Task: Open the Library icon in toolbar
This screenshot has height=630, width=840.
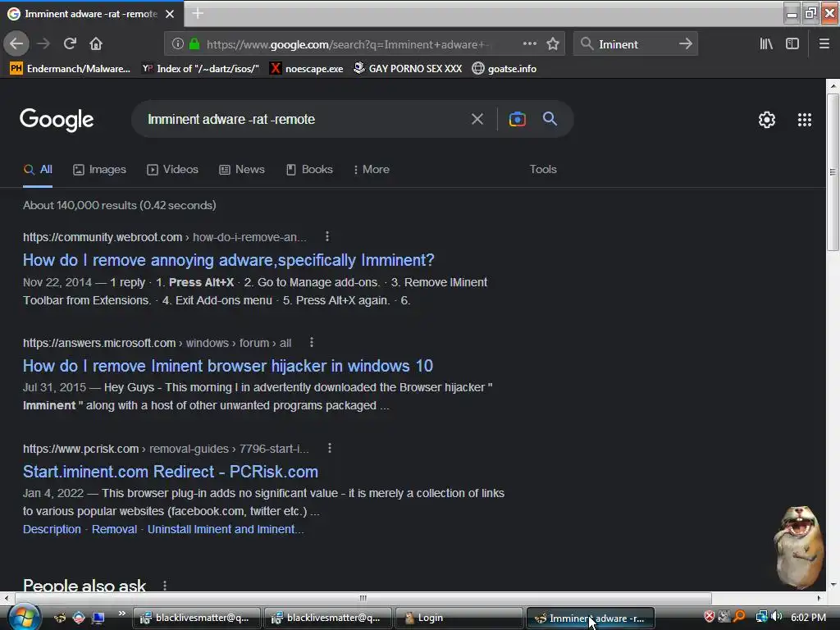Action: 766,44
